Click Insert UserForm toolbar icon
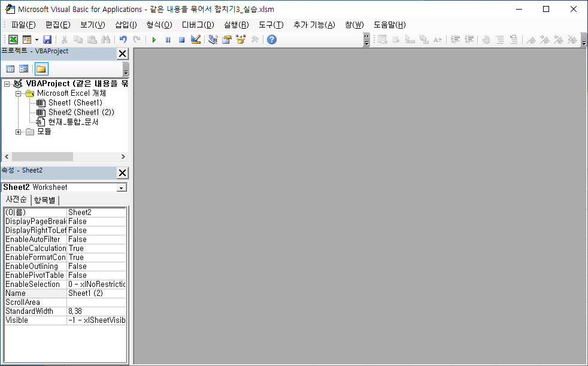Viewport: 588px width, 366px height. tap(26, 40)
